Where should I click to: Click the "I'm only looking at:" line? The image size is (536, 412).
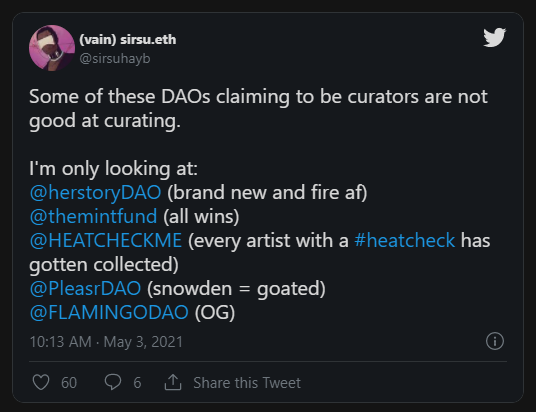[113, 169]
